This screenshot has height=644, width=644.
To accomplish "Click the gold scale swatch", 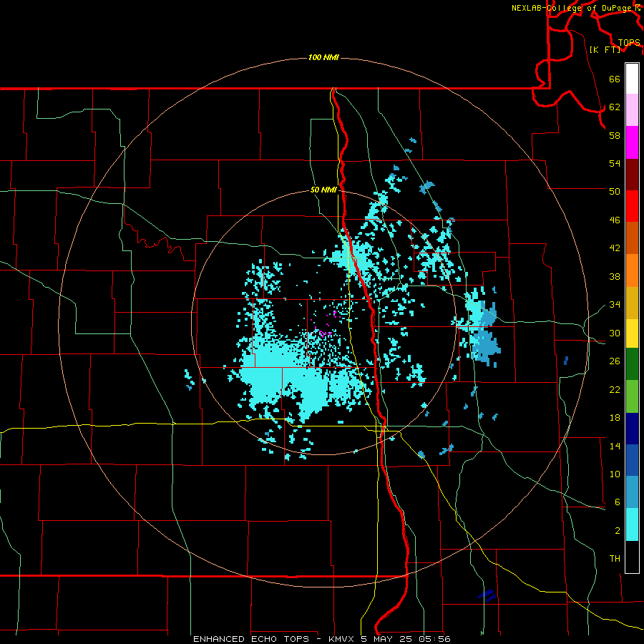I will [x=632, y=303].
